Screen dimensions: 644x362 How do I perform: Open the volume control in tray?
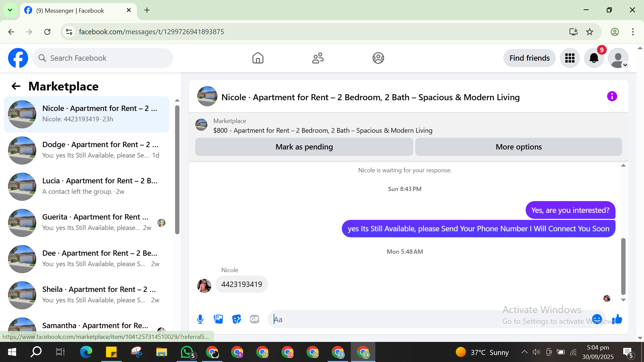(x=536, y=352)
